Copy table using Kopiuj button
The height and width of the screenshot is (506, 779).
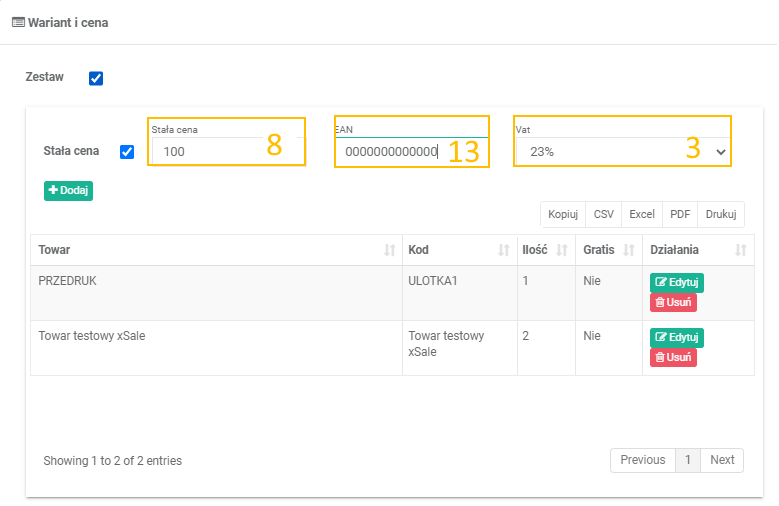point(563,214)
